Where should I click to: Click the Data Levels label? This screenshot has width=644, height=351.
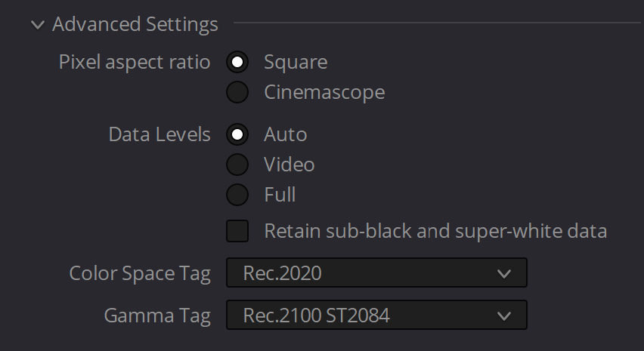[159, 135]
